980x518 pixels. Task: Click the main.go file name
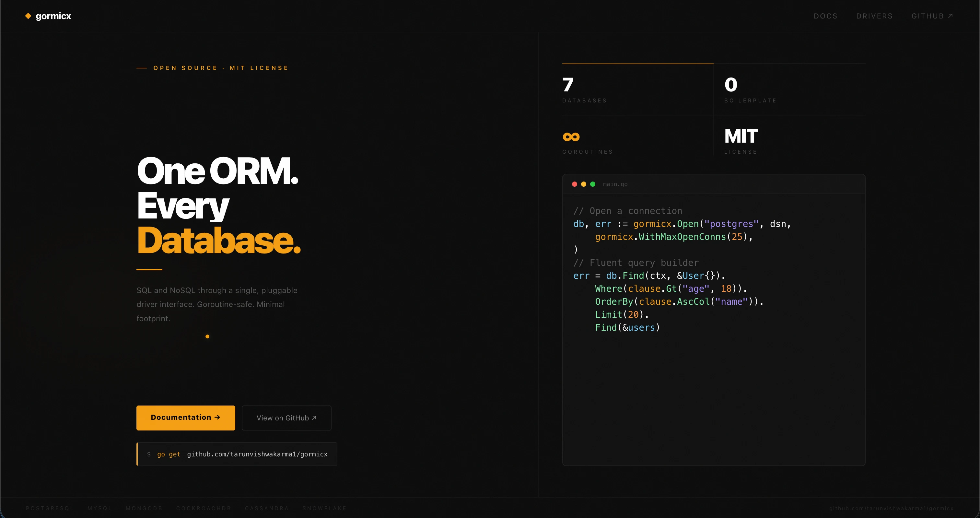615,184
